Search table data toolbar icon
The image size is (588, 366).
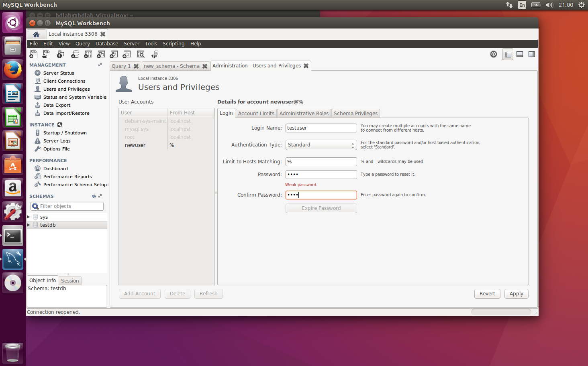point(141,54)
